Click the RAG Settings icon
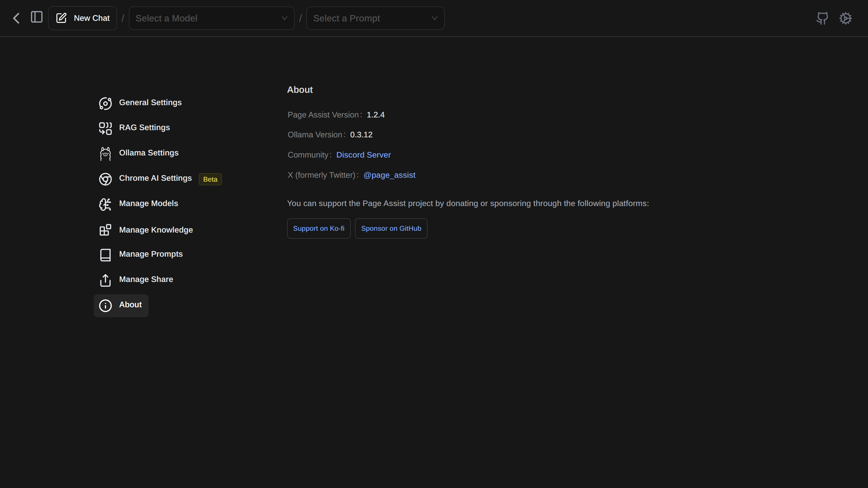Screen dimensions: 868x488 coord(105,128)
